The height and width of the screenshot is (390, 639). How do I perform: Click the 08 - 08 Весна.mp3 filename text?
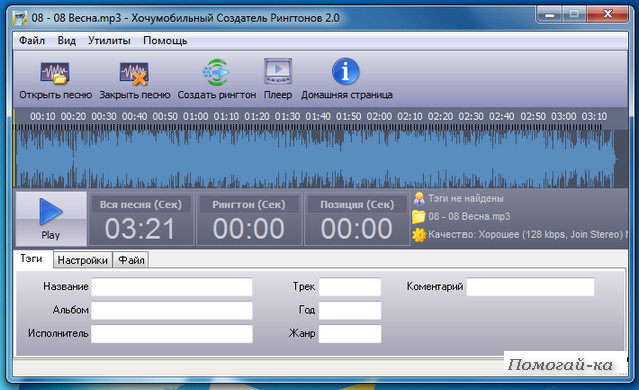(469, 216)
